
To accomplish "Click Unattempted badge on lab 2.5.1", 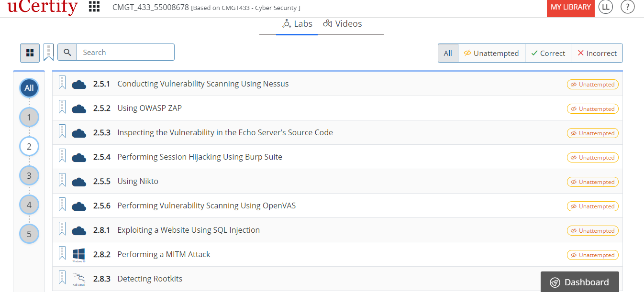I will coord(593,85).
